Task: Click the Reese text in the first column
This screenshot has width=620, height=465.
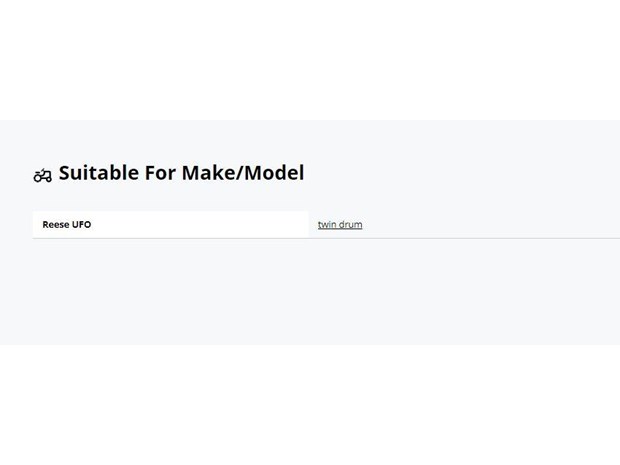Action: pos(56,225)
